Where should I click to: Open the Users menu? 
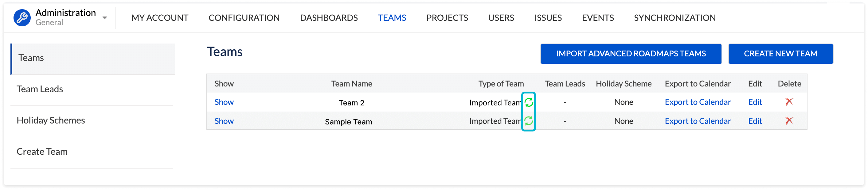(x=501, y=18)
